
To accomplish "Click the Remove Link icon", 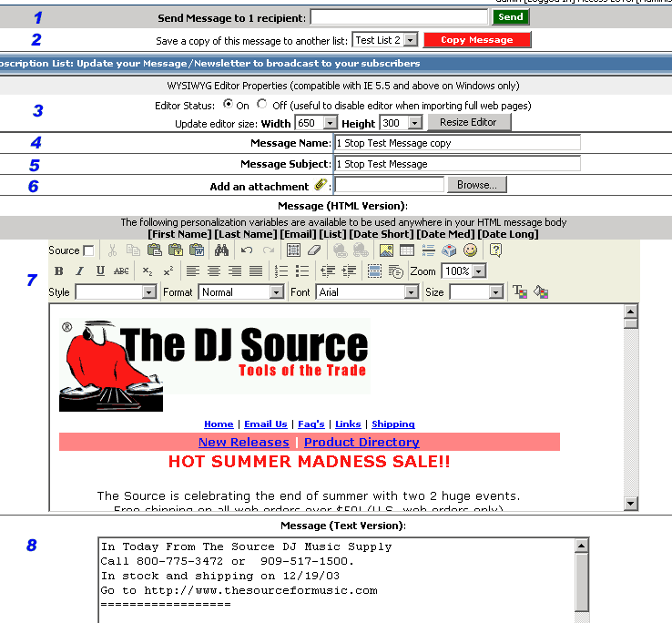I will [x=361, y=250].
